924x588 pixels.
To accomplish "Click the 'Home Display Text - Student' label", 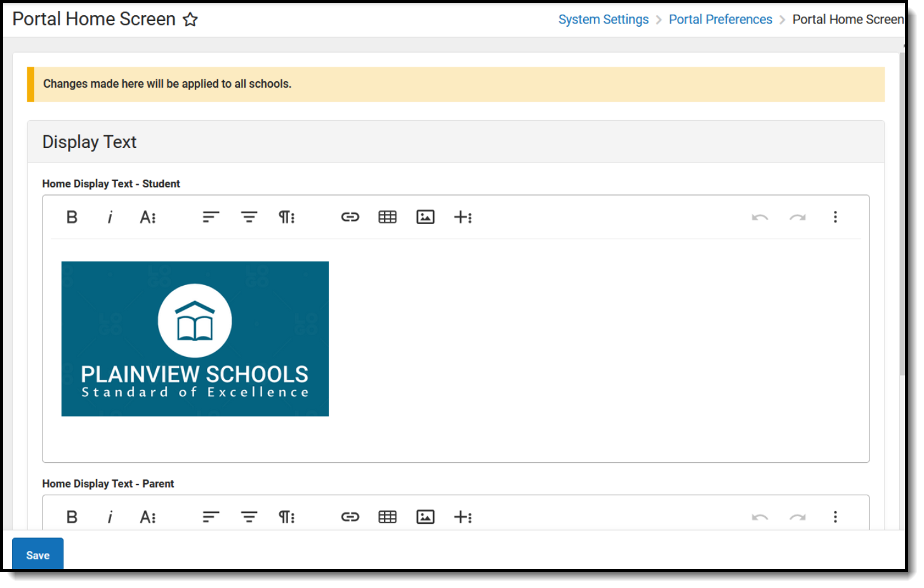I will (111, 184).
